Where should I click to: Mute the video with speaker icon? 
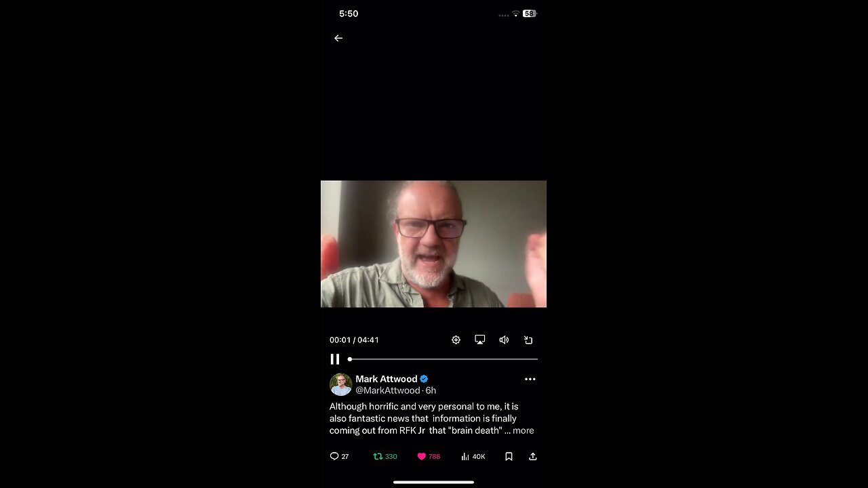click(x=504, y=340)
